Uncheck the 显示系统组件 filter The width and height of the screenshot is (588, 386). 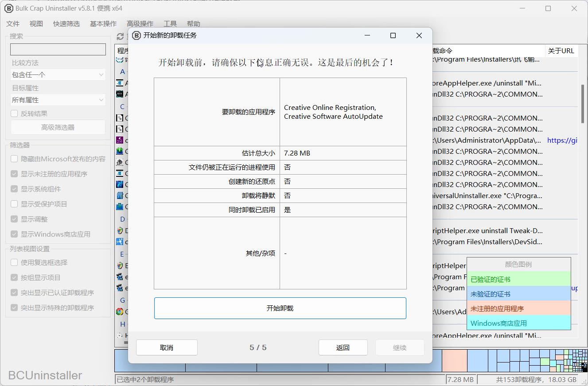[x=14, y=188]
